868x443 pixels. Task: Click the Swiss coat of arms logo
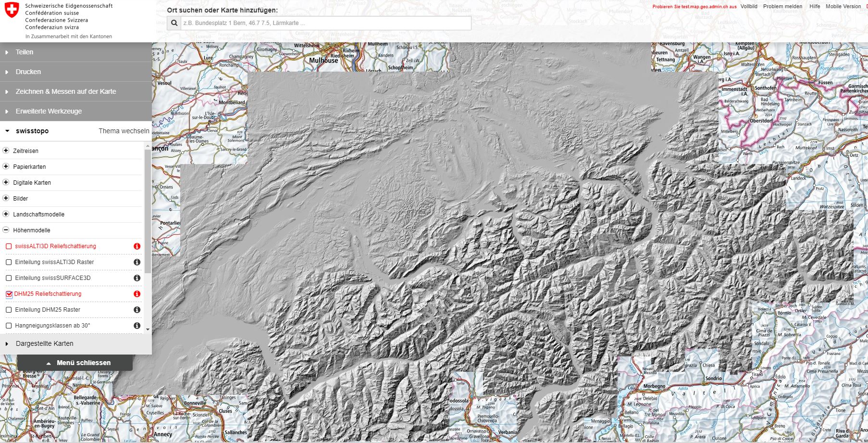coord(12,11)
